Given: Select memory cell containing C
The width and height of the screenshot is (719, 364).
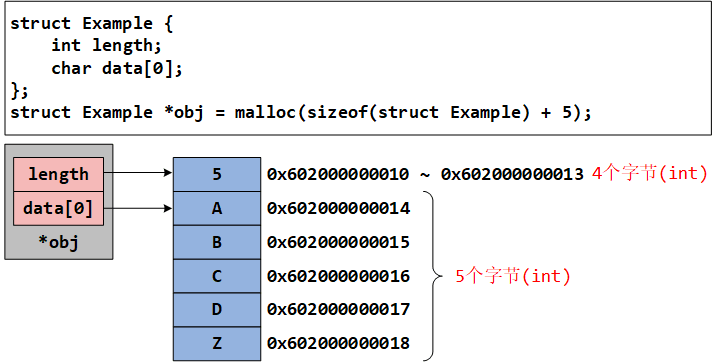Looking at the screenshot, I should tap(217, 276).
